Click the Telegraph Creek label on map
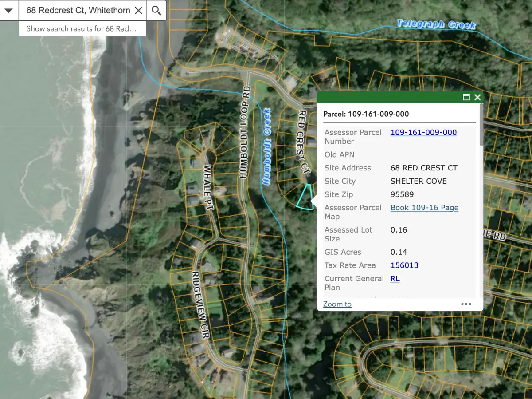Screen dimensions: 532x399 436,24
